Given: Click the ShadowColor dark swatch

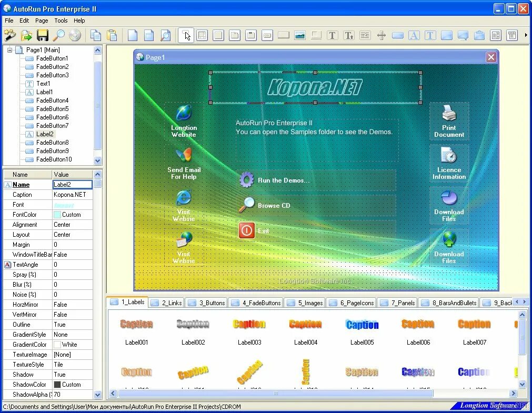Looking at the screenshot, I should (57, 385).
